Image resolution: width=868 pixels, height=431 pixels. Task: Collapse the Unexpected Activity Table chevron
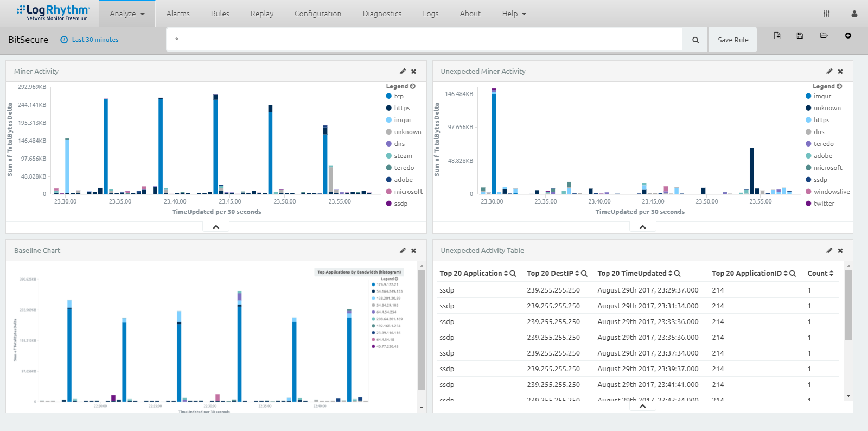(x=643, y=406)
